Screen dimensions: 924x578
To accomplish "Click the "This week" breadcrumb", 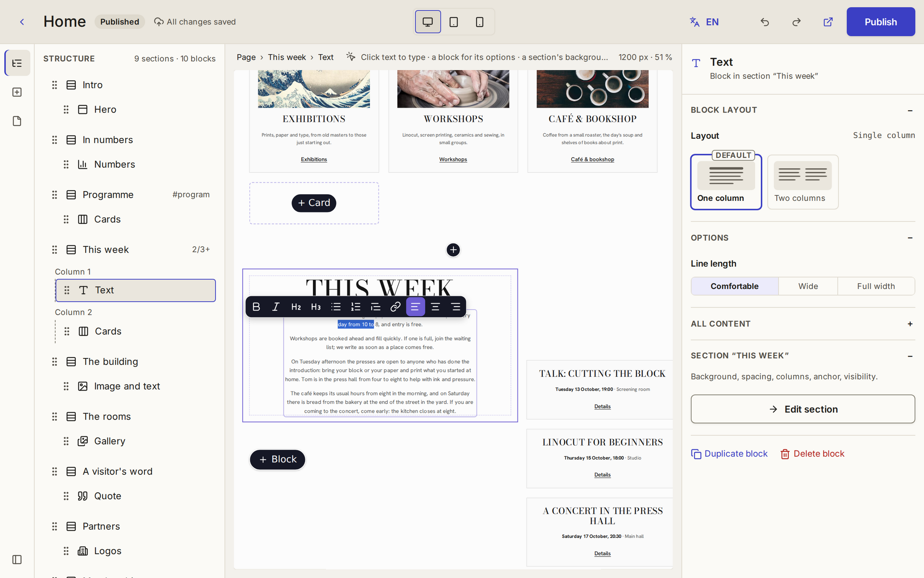I will click(x=287, y=57).
